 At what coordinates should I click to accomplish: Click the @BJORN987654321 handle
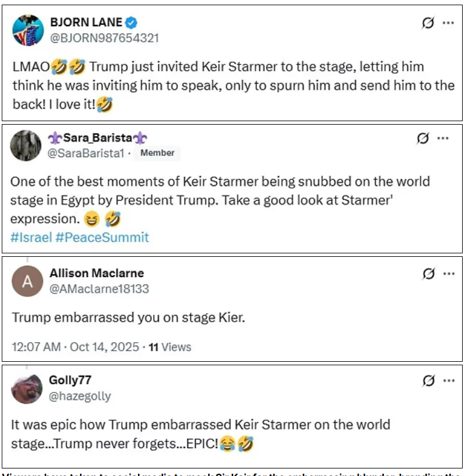coord(104,38)
